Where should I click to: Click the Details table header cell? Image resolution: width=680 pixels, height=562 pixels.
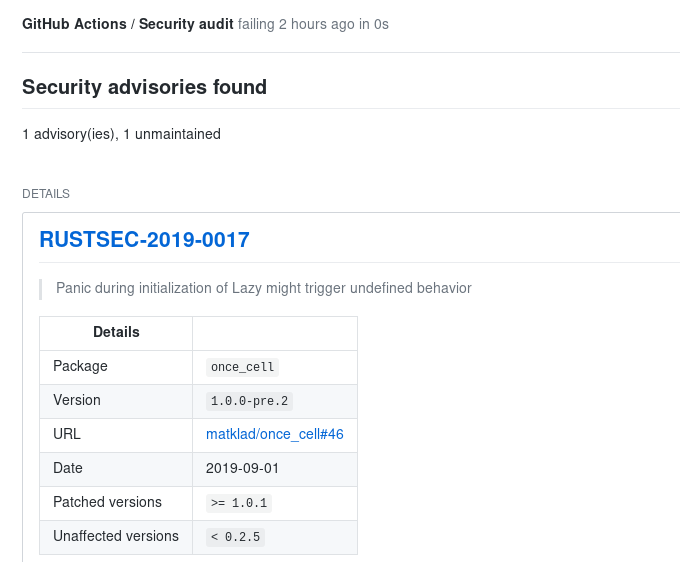[x=116, y=332]
